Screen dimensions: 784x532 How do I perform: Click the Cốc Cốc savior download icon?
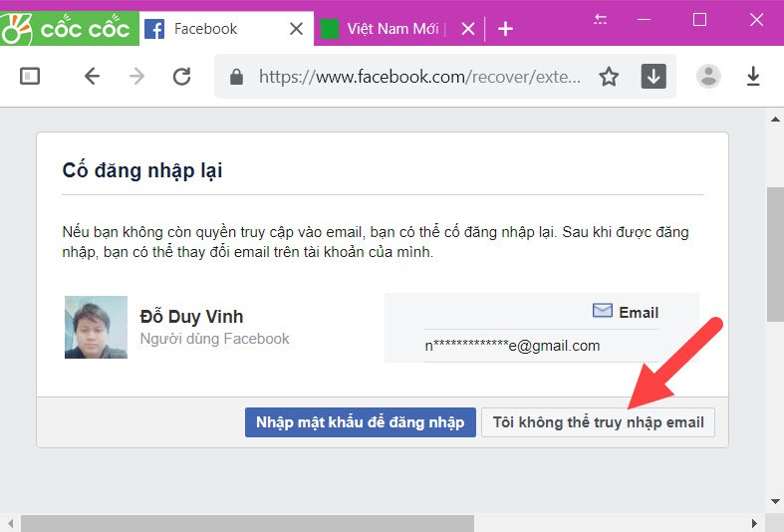[653, 76]
